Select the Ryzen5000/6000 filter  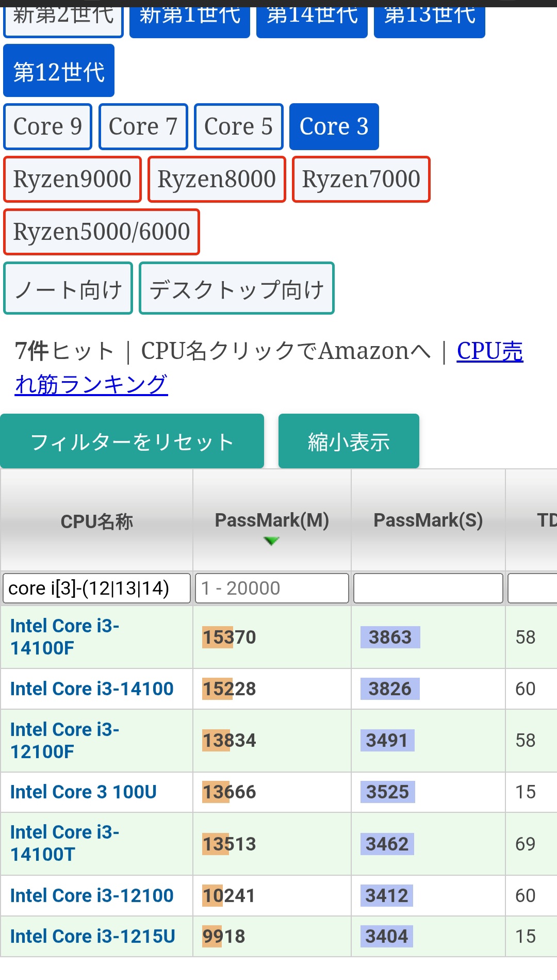pos(102,232)
